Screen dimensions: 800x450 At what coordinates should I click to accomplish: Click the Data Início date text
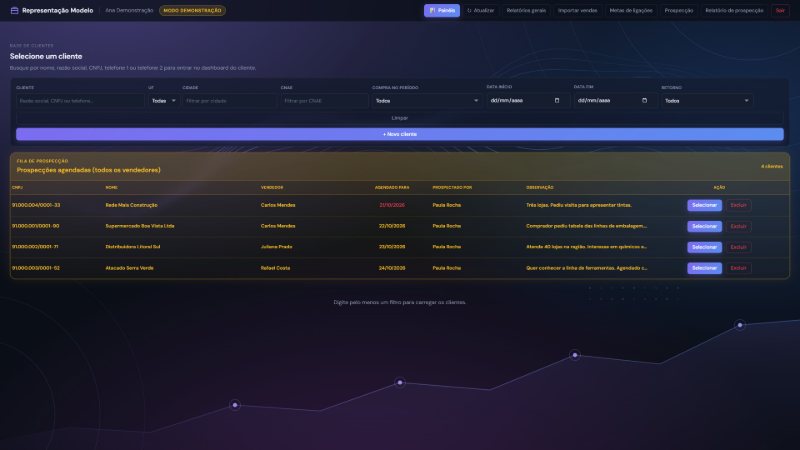click(507, 101)
